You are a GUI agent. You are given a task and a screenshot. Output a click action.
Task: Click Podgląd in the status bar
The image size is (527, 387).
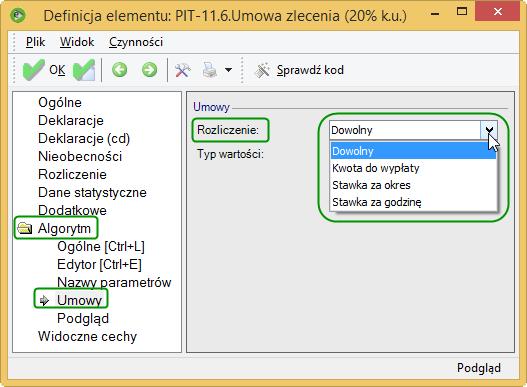479,368
